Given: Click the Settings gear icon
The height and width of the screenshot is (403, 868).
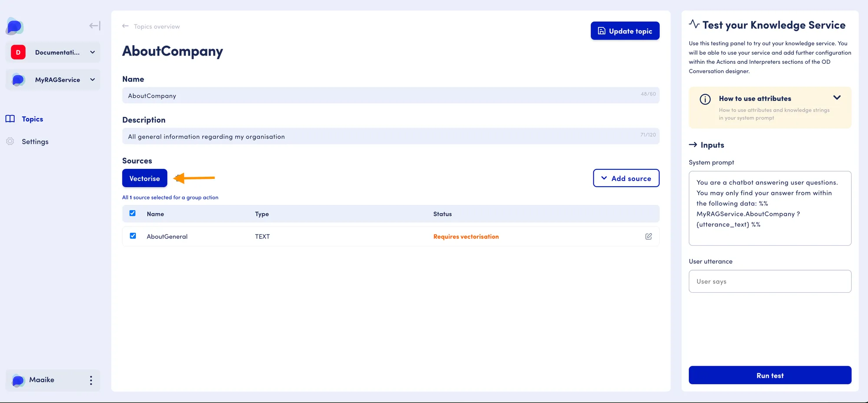Looking at the screenshot, I should (10, 142).
